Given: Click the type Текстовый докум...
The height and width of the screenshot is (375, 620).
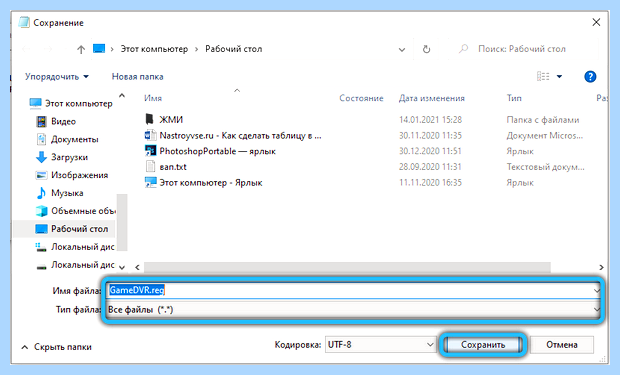Looking at the screenshot, I should 545,167.
